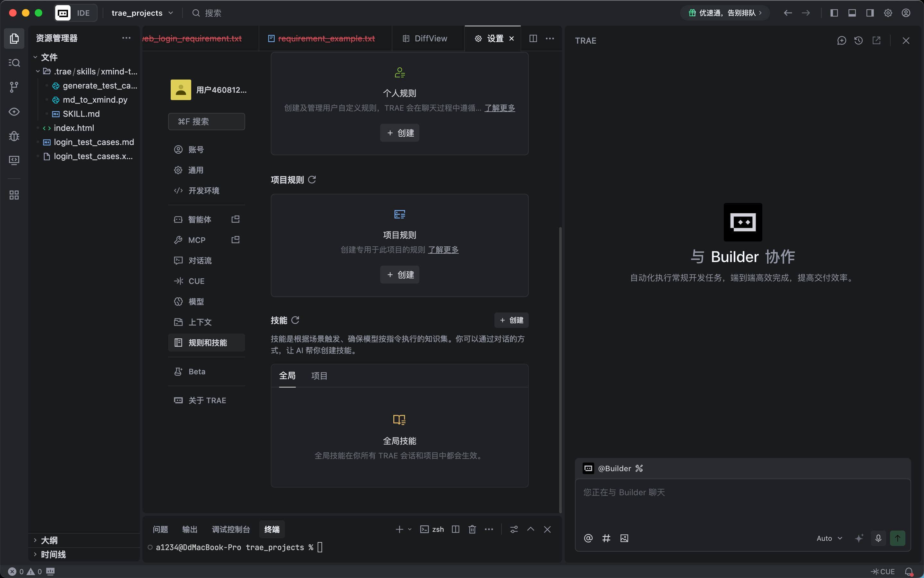Click 创建 under 项目规则 card

(399, 275)
